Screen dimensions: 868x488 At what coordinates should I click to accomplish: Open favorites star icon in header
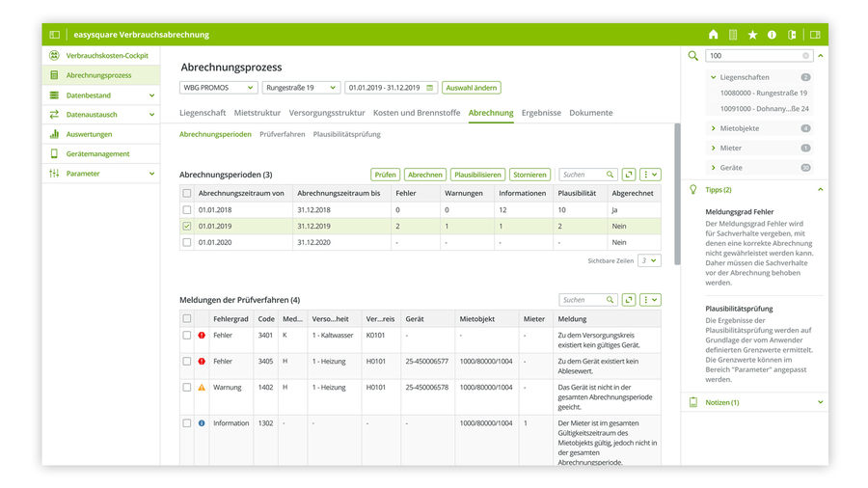tap(752, 35)
